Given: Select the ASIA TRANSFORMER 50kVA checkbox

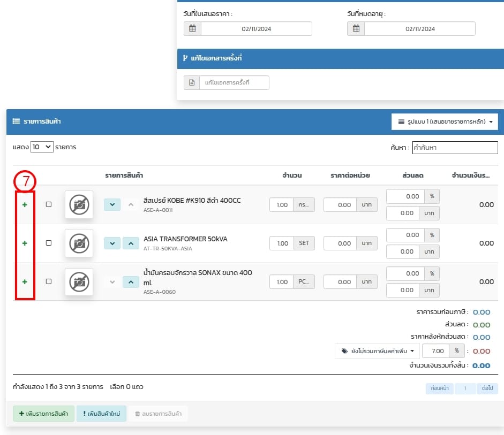Looking at the screenshot, I should (x=49, y=243).
